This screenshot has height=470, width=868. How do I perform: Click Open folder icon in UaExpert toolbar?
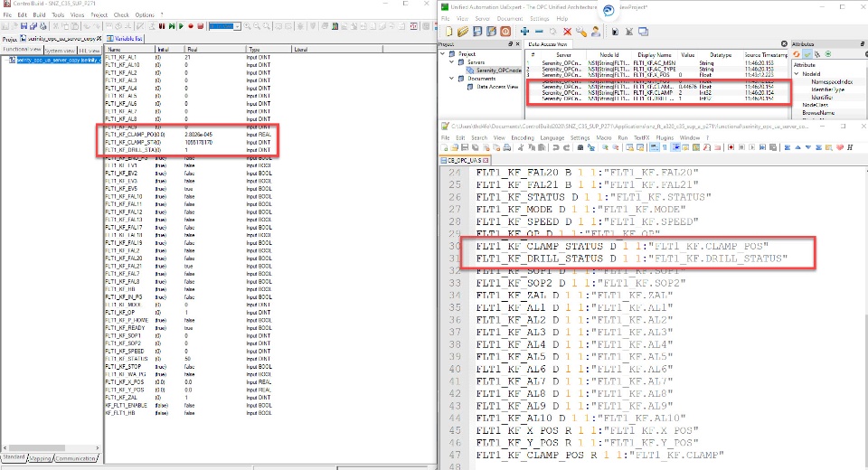(x=463, y=32)
